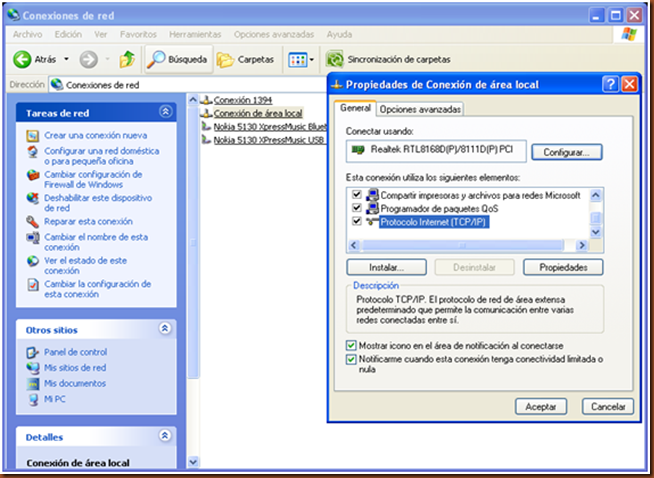
Task: Click the element list scroll-down arrow
Action: pos(596,232)
